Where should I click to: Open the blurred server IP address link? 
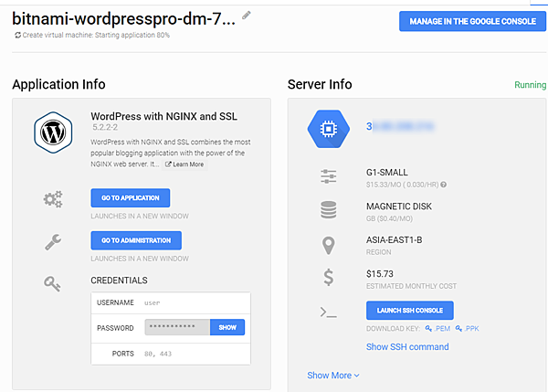(400, 126)
